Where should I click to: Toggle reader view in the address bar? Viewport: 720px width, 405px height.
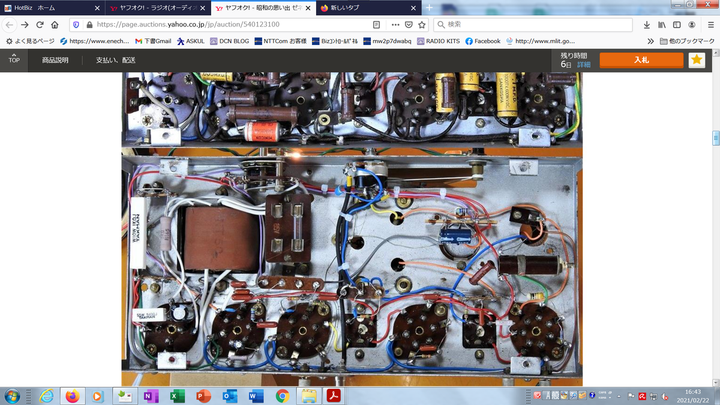[x=375, y=24]
